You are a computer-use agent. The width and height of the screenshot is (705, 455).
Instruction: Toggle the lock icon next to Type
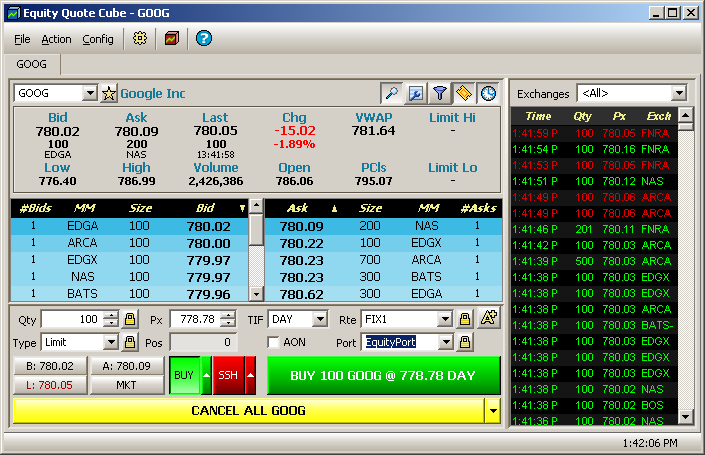[x=130, y=343]
